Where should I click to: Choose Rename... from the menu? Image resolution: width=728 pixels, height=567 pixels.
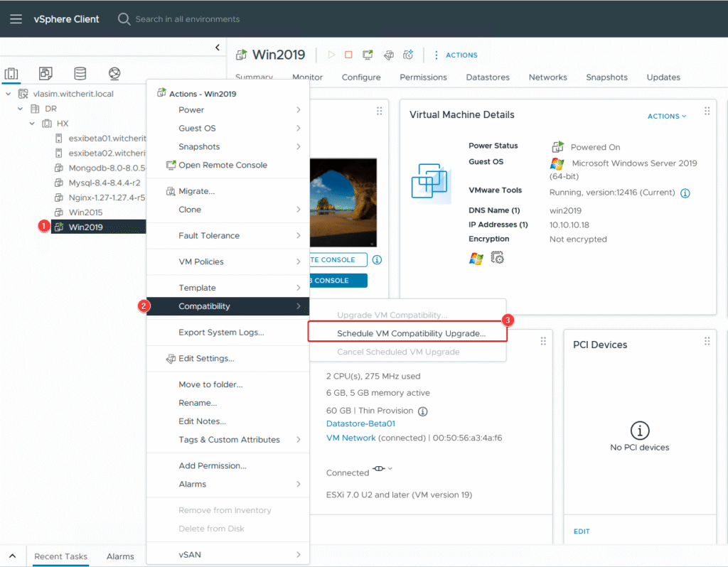coord(228,403)
